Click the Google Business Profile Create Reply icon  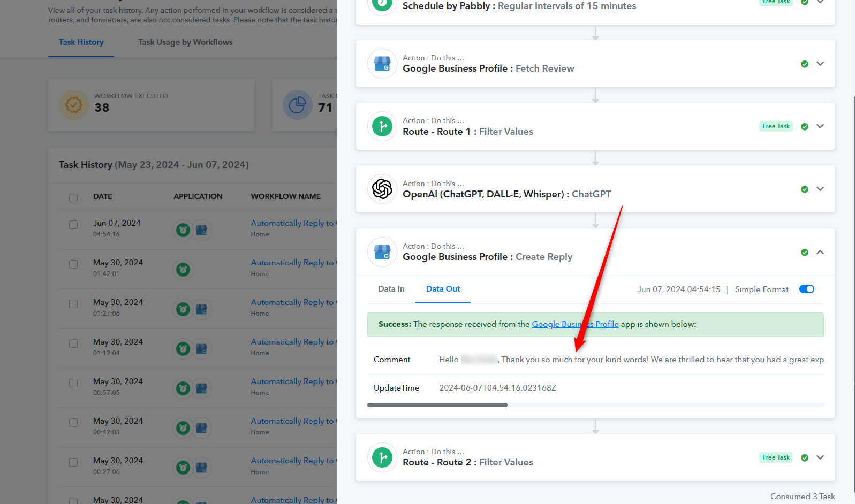(x=382, y=252)
